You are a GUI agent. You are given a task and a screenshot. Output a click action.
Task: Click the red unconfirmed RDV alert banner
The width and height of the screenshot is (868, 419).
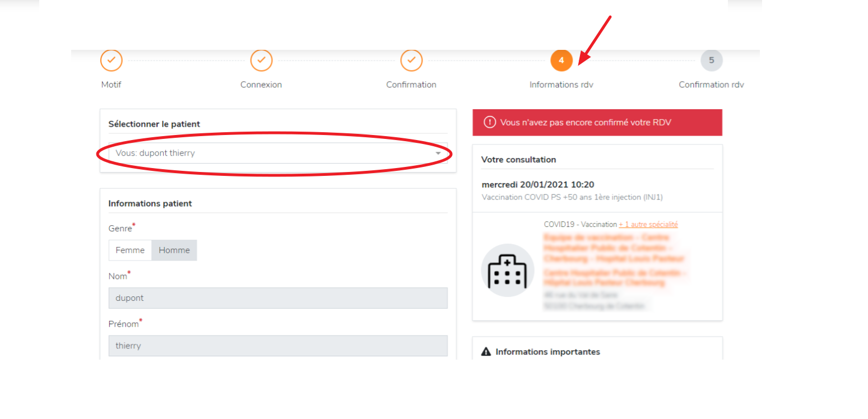[597, 122]
